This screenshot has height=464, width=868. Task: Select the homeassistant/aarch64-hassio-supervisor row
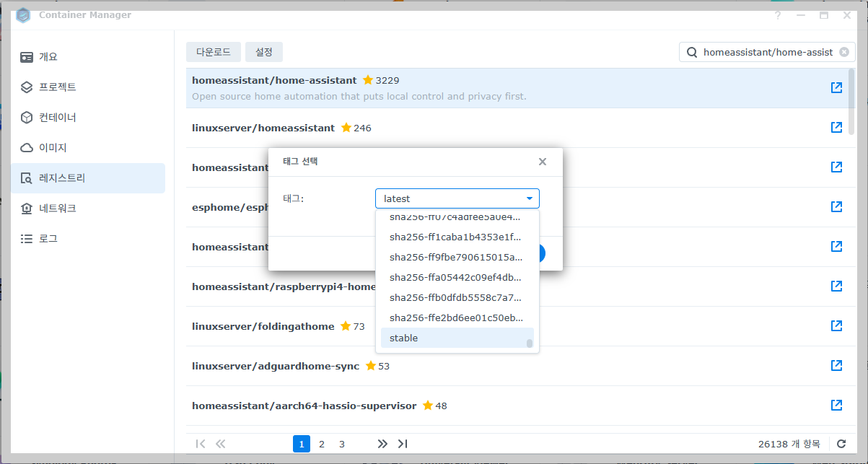point(516,406)
